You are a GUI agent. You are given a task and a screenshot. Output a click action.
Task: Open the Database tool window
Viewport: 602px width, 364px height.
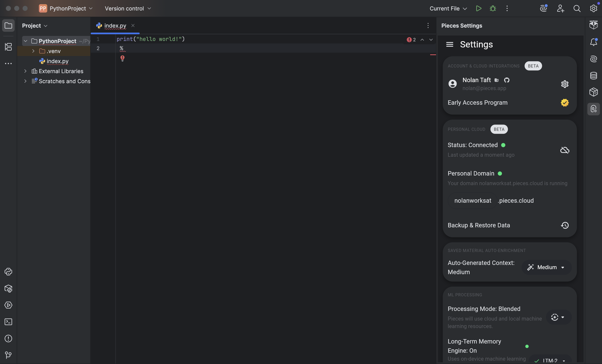pos(593,75)
